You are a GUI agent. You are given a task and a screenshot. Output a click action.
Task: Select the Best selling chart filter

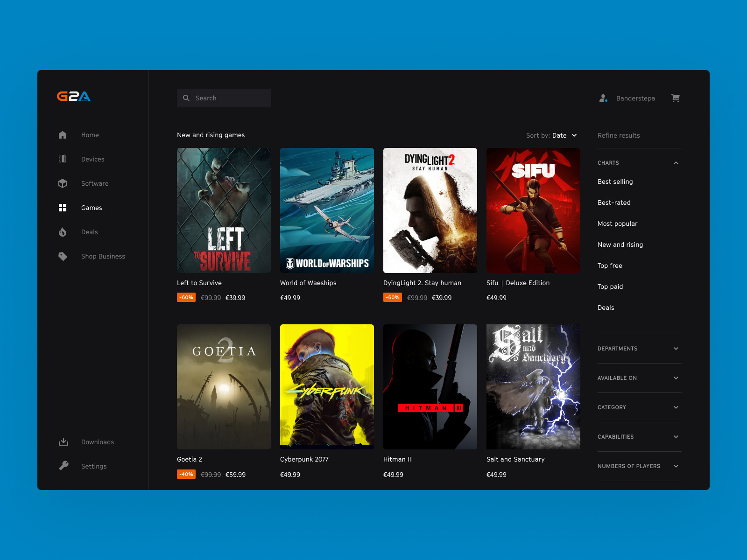pos(615,182)
